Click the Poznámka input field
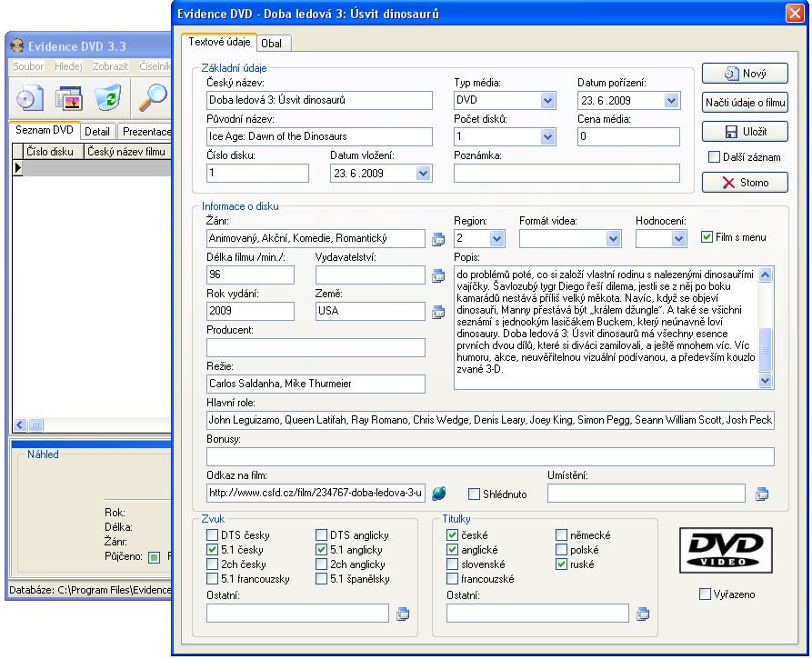The width and height of the screenshot is (812, 659). coord(566,173)
